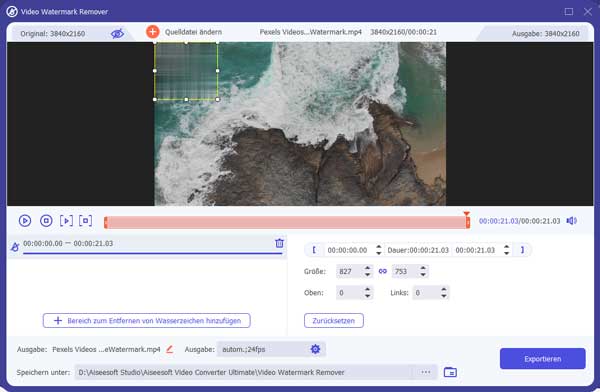Stop video playback with the stop icon
The image size is (600, 392).
(x=46, y=221)
